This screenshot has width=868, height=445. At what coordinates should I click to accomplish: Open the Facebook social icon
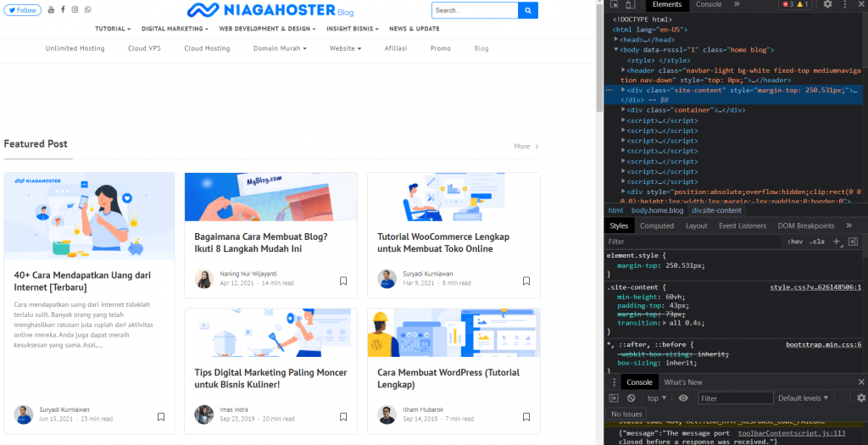[x=63, y=9]
